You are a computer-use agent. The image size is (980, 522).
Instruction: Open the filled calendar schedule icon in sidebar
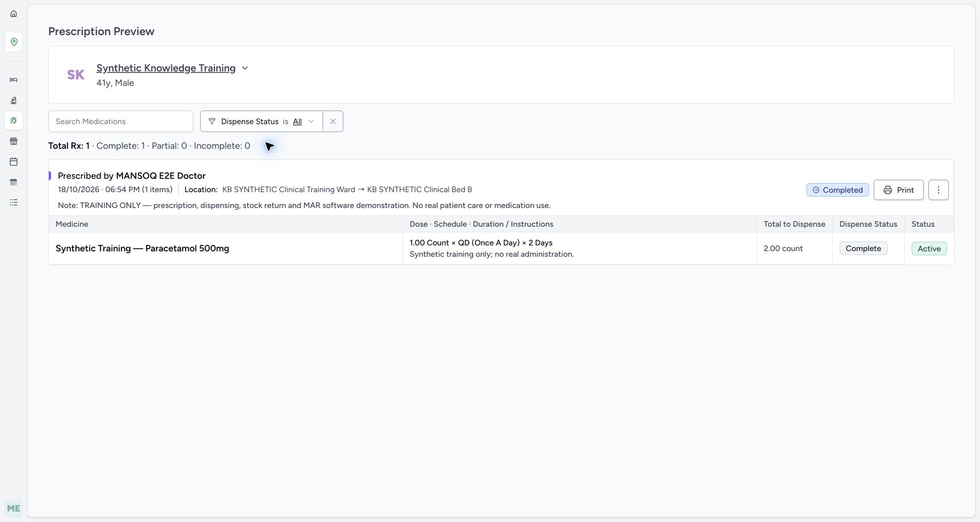[x=14, y=182]
